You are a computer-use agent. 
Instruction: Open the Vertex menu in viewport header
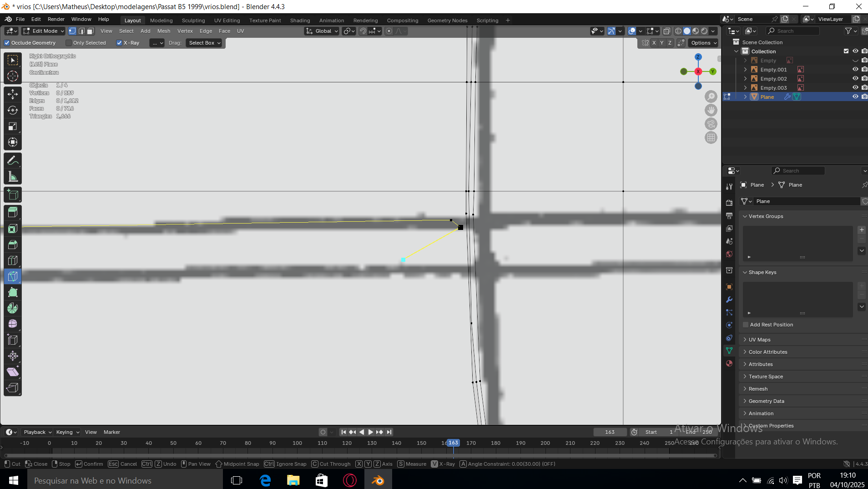pyautogui.click(x=185, y=31)
